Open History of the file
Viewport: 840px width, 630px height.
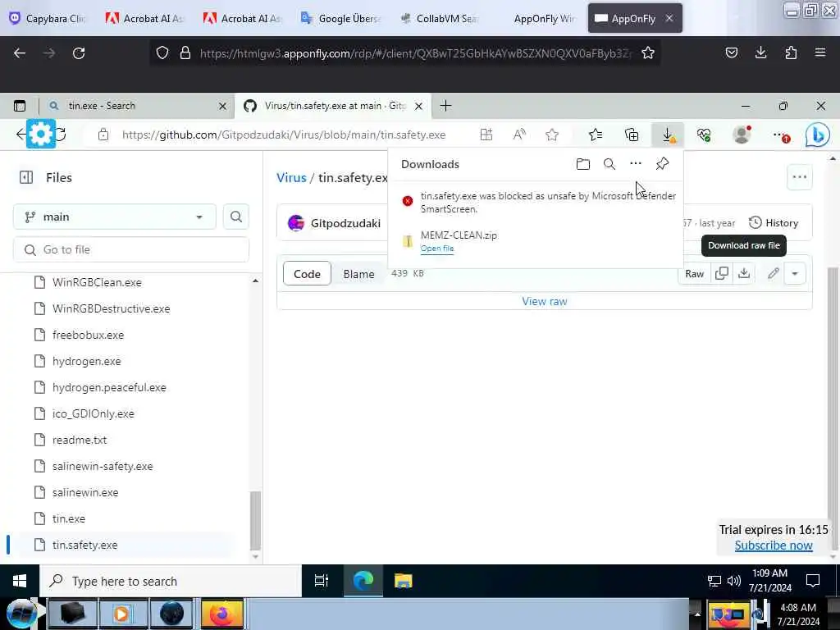pos(774,222)
